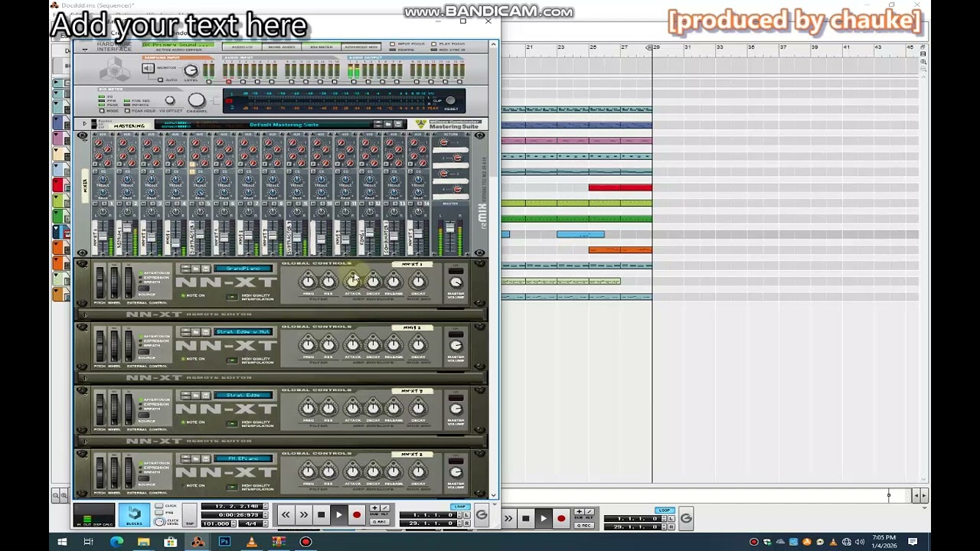Hit the red Record button in rack transport
The image size is (980, 551).
click(356, 515)
